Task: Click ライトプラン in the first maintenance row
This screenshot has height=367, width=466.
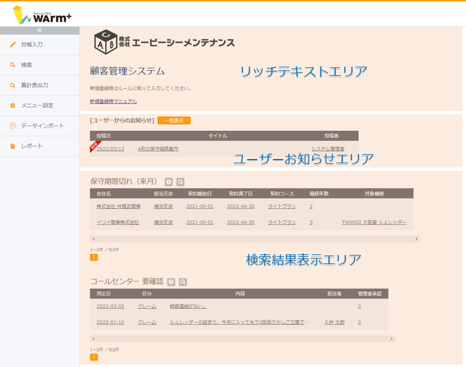Action: [282, 207]
